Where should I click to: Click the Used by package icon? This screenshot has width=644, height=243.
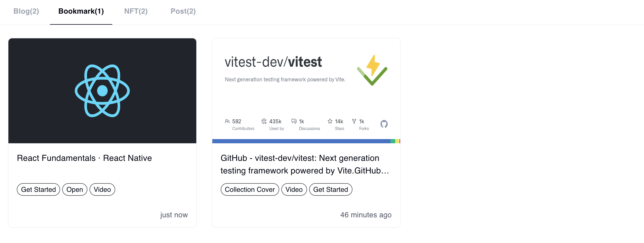[x=264, y=121]
